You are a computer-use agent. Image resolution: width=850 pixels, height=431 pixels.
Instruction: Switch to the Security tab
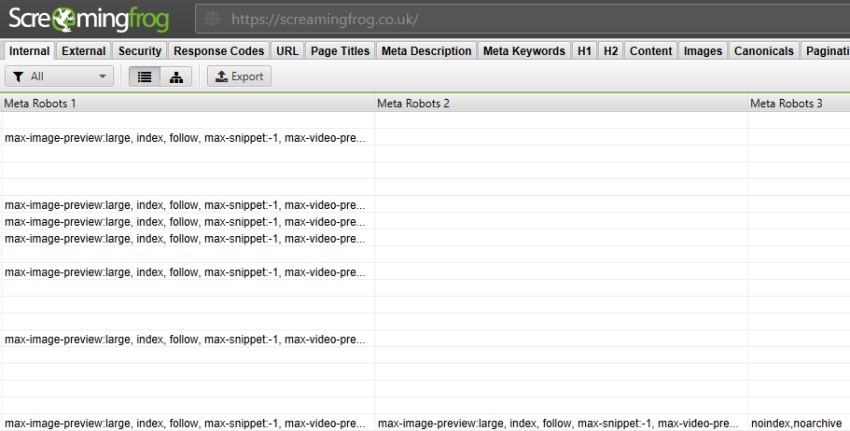coord(139,51)
